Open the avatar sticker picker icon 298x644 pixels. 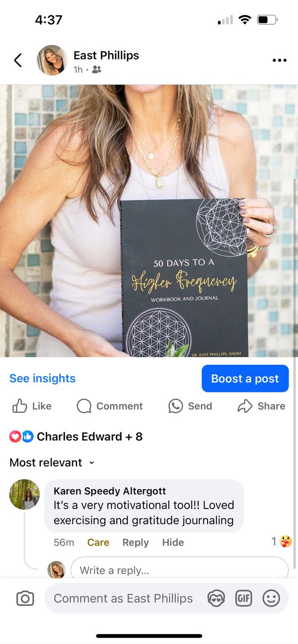[x=216, y=598]
